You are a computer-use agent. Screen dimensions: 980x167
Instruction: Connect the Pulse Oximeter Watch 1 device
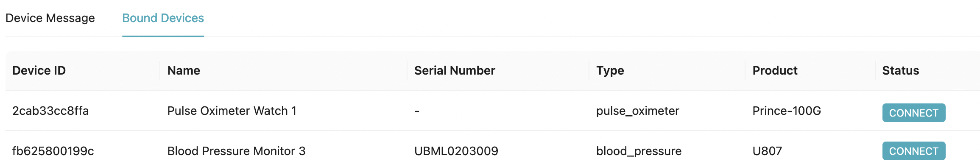click(913, 113)
